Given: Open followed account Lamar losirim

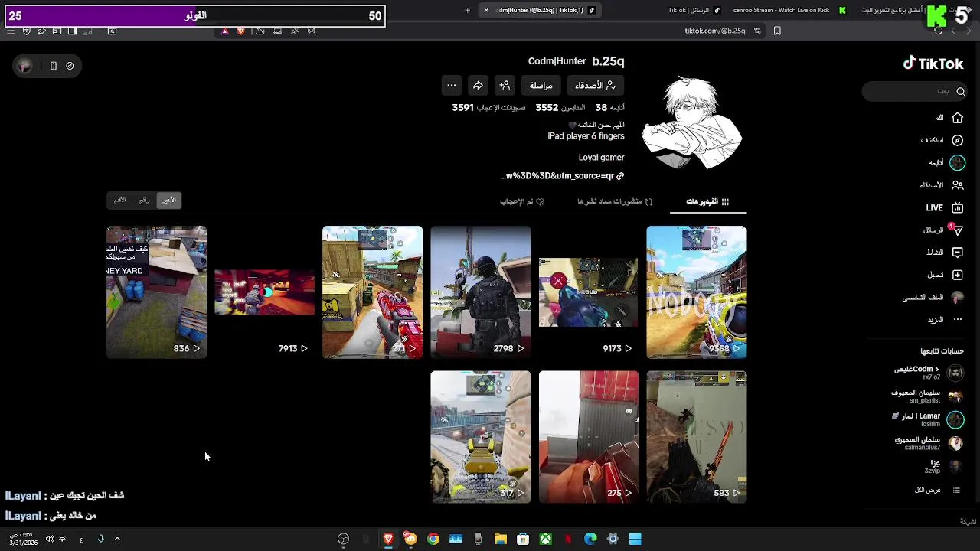Looking at the screenshot, I should (928, 419).
